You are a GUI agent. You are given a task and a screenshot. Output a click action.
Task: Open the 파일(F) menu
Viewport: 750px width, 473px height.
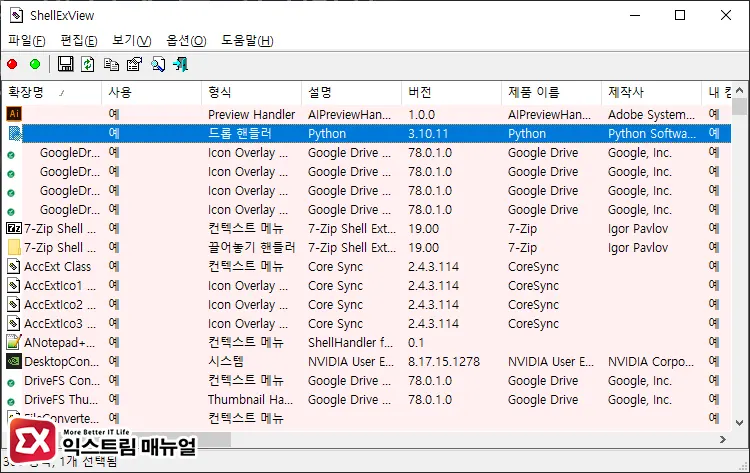27,40
